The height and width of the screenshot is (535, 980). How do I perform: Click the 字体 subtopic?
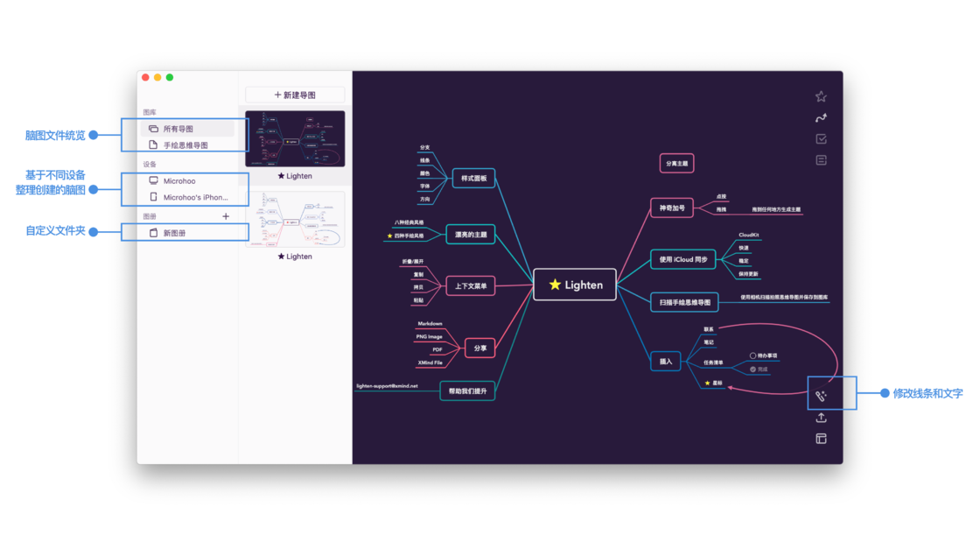(425, 187)
